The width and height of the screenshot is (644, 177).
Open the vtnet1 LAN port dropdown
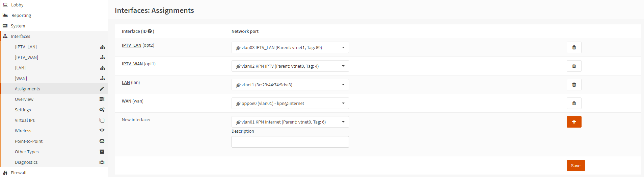[x=290, y=85]
